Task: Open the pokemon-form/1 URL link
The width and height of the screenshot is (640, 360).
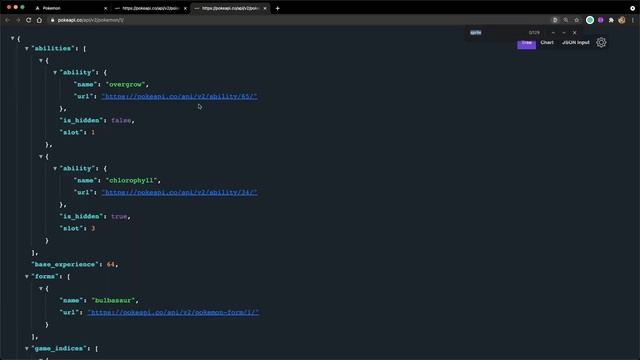Action: coord(173,312)
